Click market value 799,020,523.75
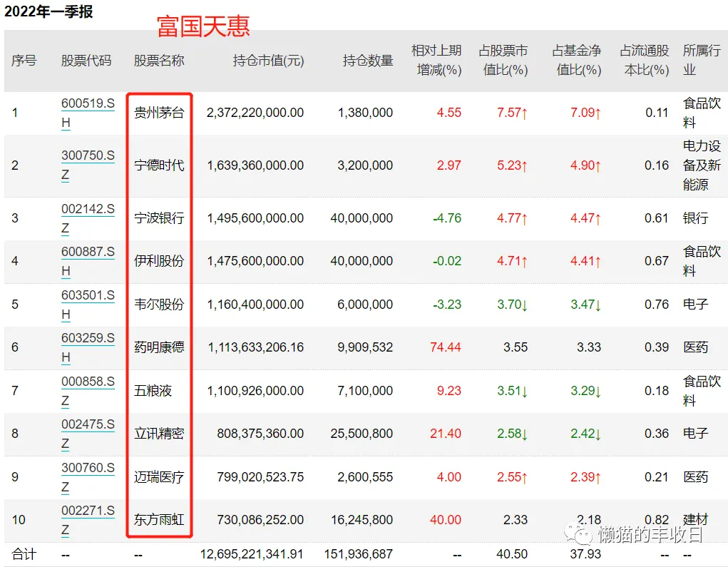The width and height of the screenshot is (728, 567). point(260,477)
